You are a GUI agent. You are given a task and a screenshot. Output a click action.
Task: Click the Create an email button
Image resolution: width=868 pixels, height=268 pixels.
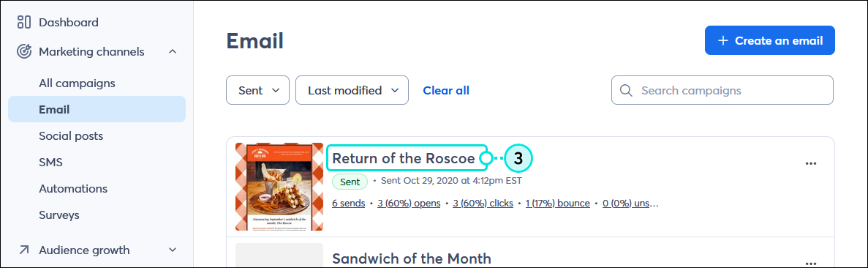coord(769,40)
